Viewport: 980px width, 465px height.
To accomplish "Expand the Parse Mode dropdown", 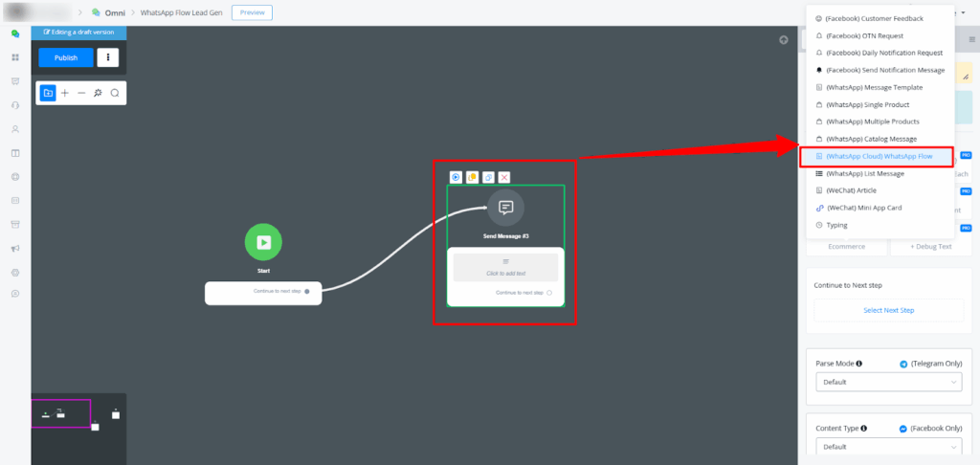I will click(x=889, y=382).
